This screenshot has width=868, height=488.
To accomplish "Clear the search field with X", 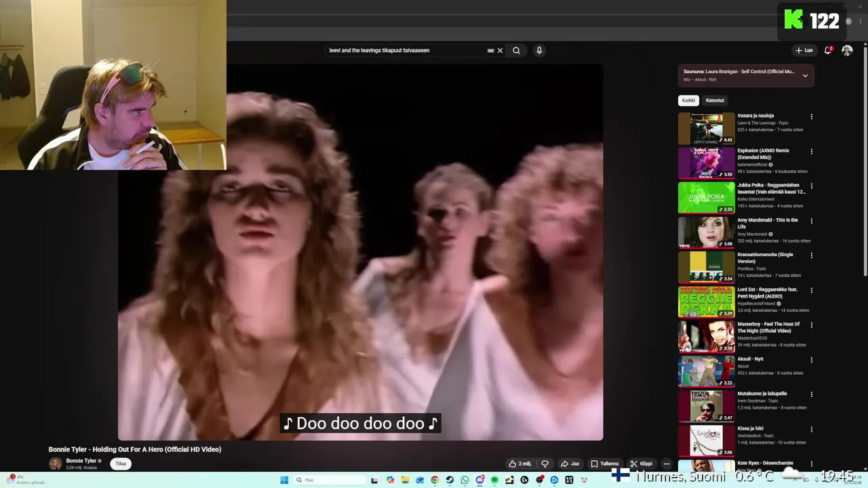I will tap(500, 50).
